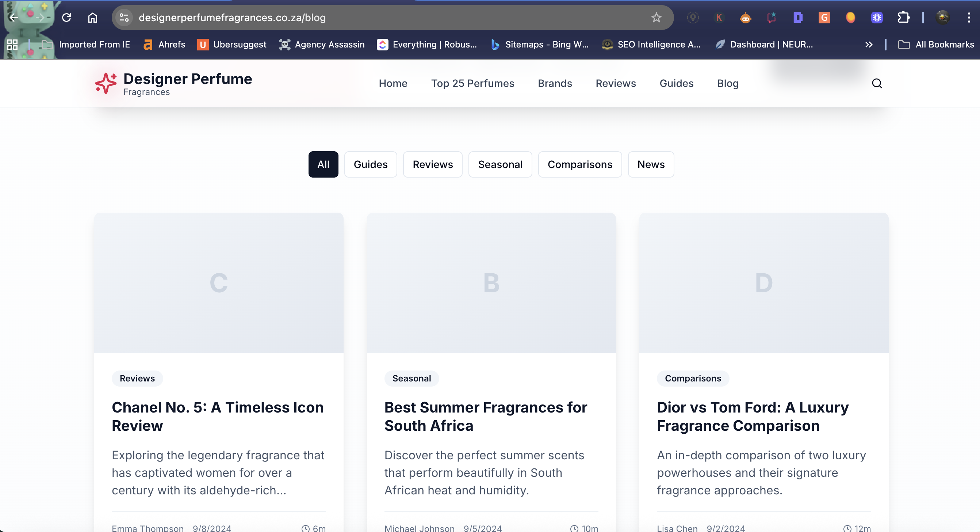This screenshot has width=980, height=532.
Task: Click the Chanel article excerpt text
Action: (x=218, y=472)
